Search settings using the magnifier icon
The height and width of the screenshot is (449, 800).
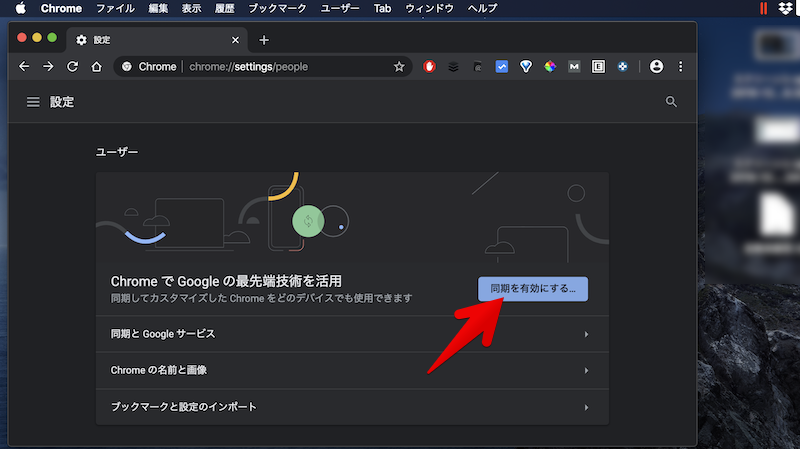tap(671, 102)
